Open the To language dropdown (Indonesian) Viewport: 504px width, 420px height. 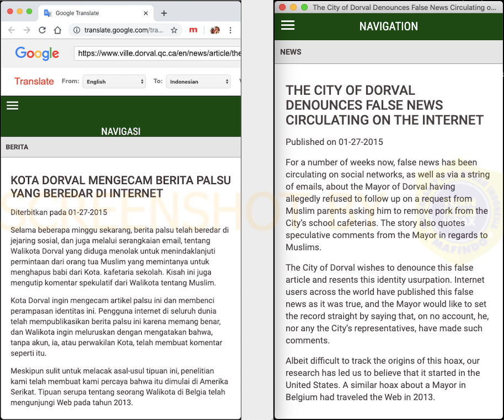(x=199, y=82)
